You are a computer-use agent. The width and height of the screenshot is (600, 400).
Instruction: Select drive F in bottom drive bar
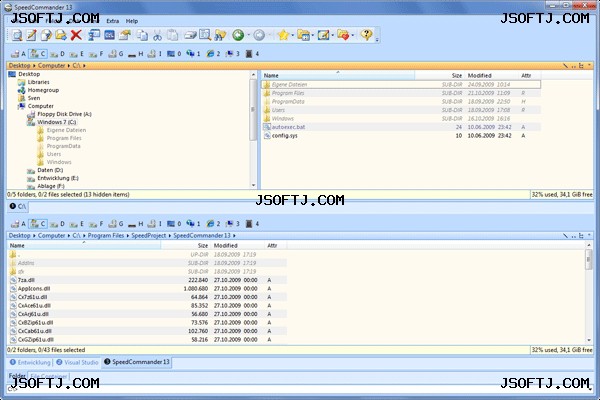coord(96,224)
